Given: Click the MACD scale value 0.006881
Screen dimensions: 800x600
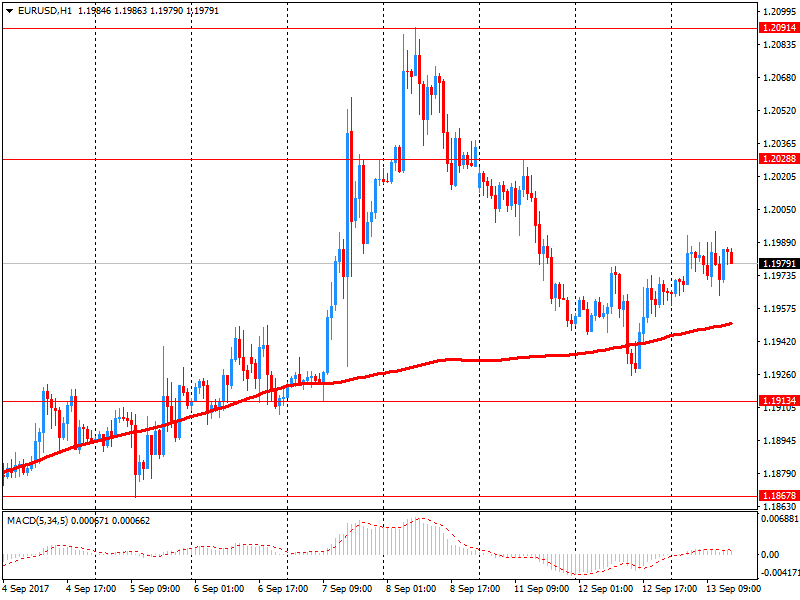Looking at the screenshot, I should (780, 519).
